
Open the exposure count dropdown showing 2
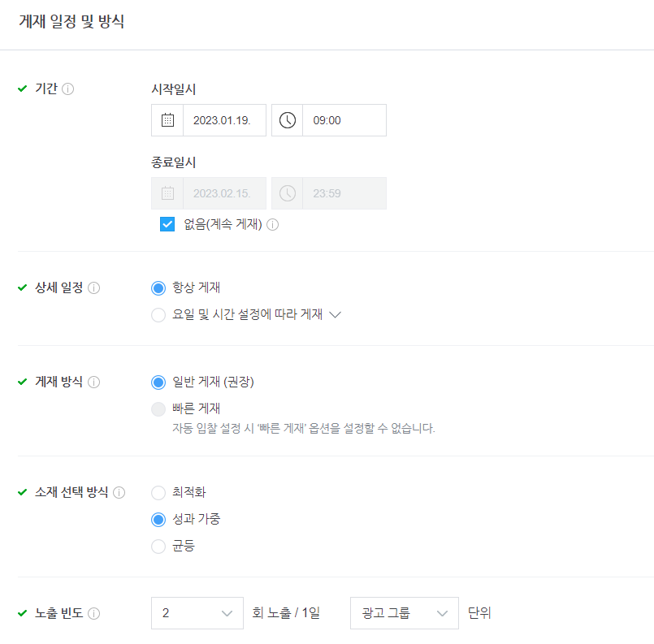pyautogui.click(x=197, y=613)
